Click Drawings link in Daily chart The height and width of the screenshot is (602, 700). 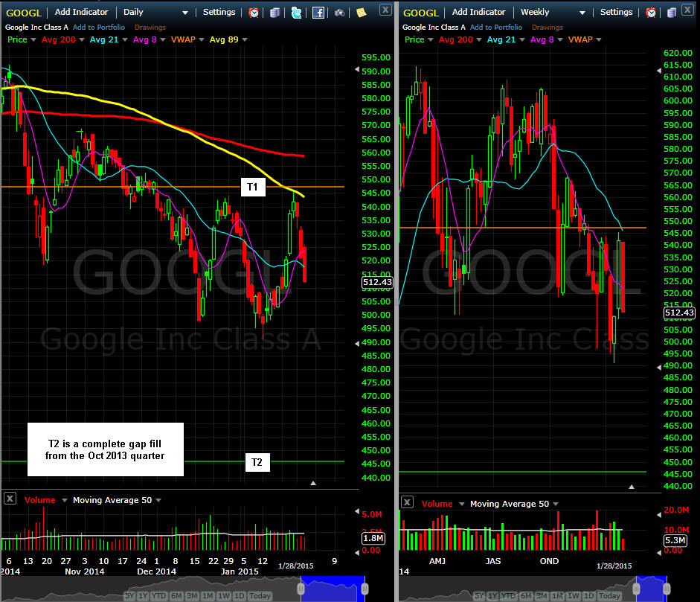[x=150, y=28]
